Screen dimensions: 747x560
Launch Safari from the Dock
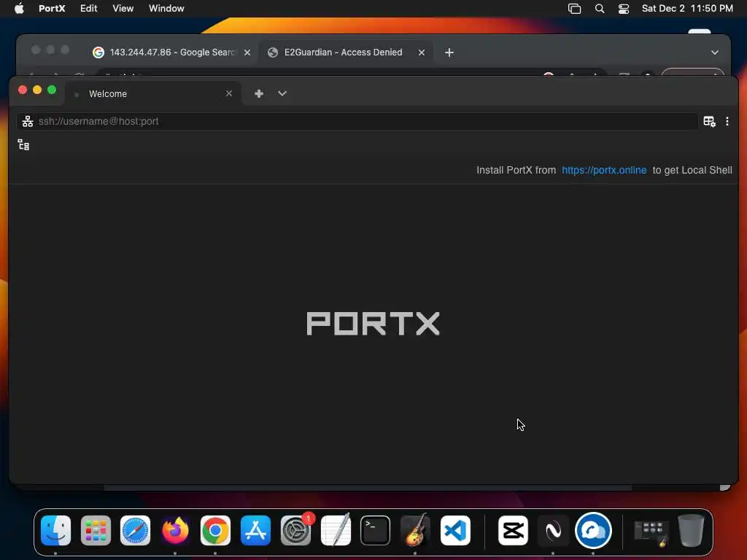[x=135, y=531]
